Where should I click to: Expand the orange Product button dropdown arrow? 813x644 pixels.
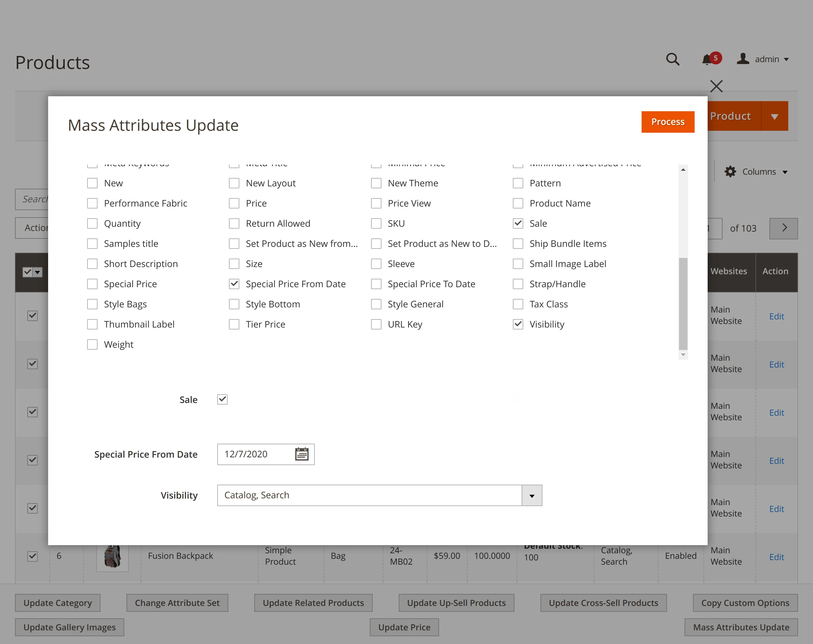775,116
